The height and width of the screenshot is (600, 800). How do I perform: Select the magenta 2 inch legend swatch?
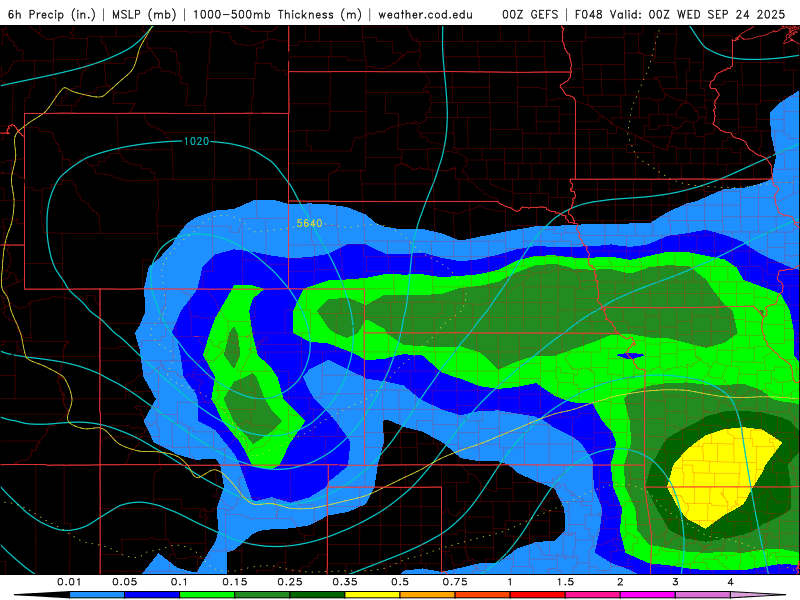tap(648, 595)
